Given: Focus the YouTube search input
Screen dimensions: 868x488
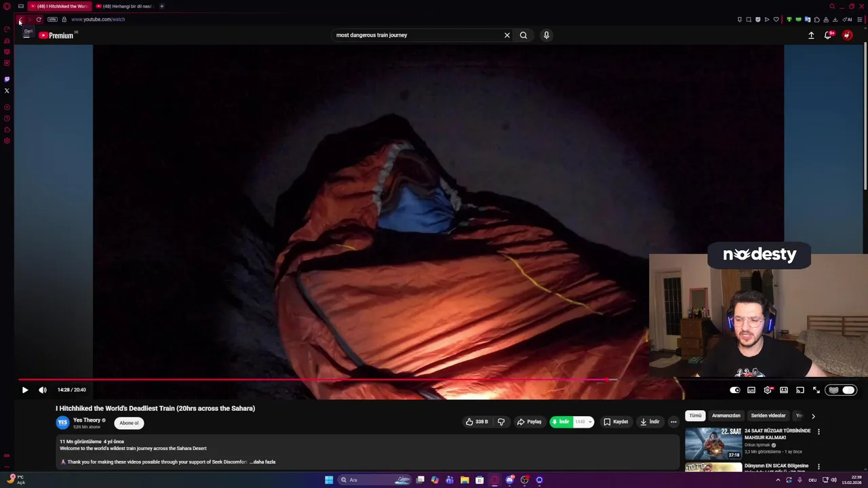Looking at the screenshot, I should 417,35.
